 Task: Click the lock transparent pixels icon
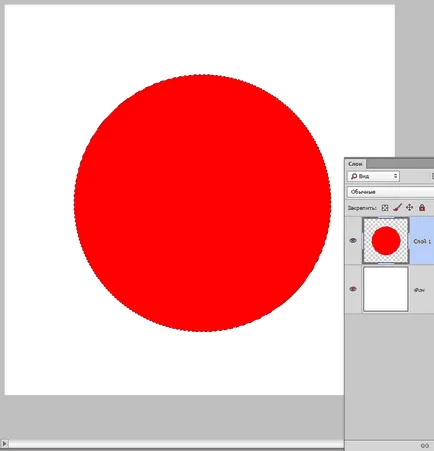pyautogui.click(x=385, y=208)
